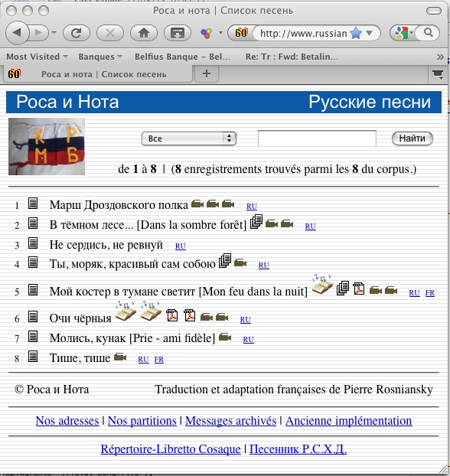Open the multi-page document icon in song 4 row
450x476 pixels.
(225, 261)
